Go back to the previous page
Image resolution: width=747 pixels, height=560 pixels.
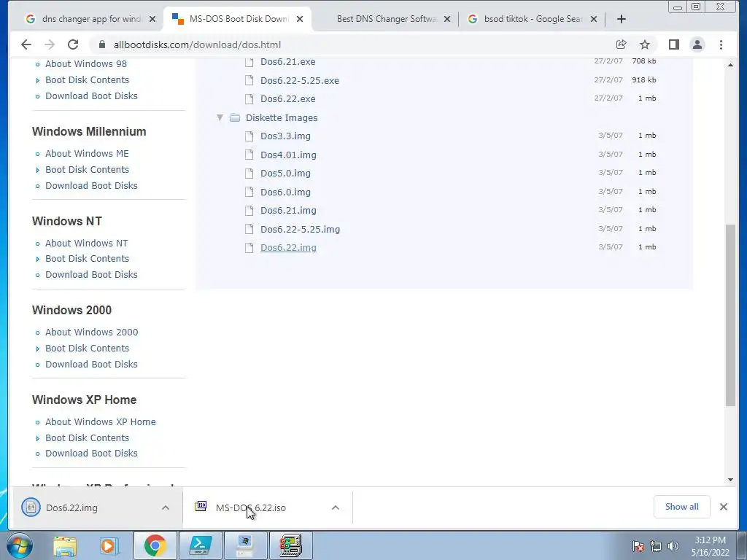tap(26, 44)
